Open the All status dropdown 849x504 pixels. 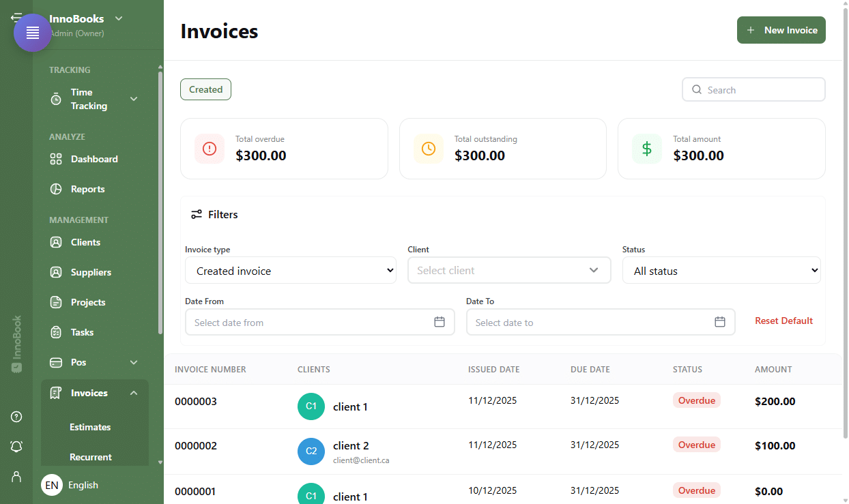coord(721,271)
